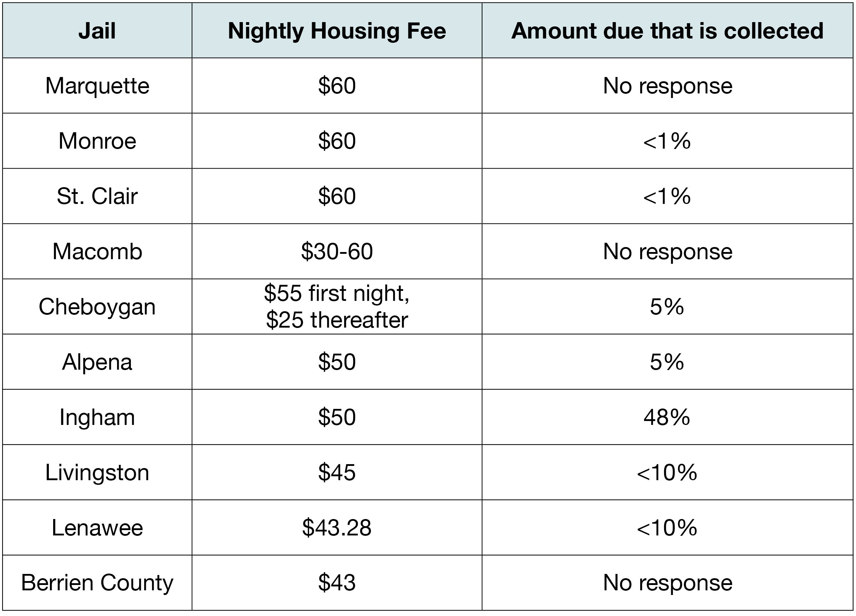Click Marquette's No response cell
The height and width of the screenshot is (616, 856).
[x=667, y=86]
